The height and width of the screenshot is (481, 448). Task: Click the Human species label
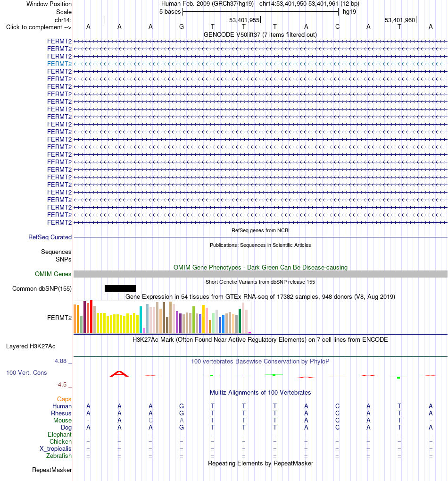click(x=62, y=406)
